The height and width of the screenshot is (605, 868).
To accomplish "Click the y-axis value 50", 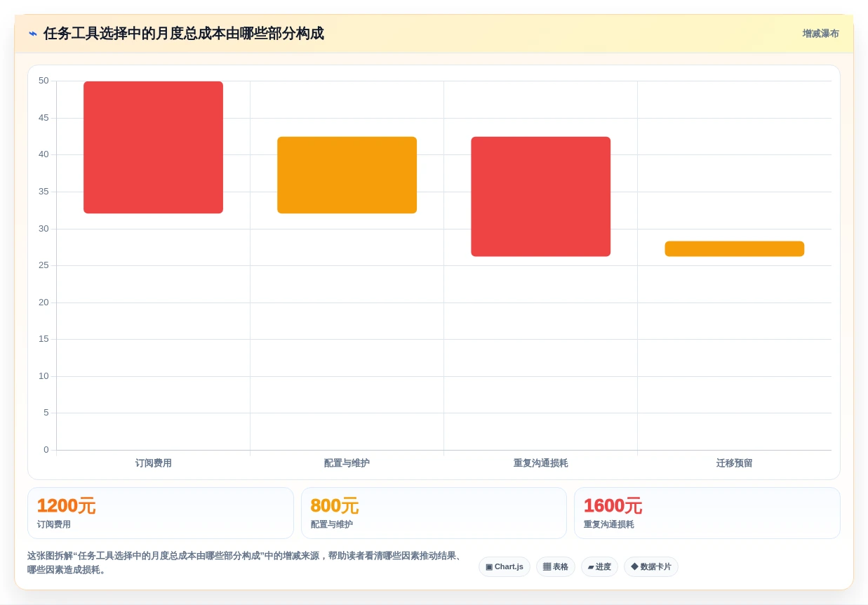I will coord(44,81).
